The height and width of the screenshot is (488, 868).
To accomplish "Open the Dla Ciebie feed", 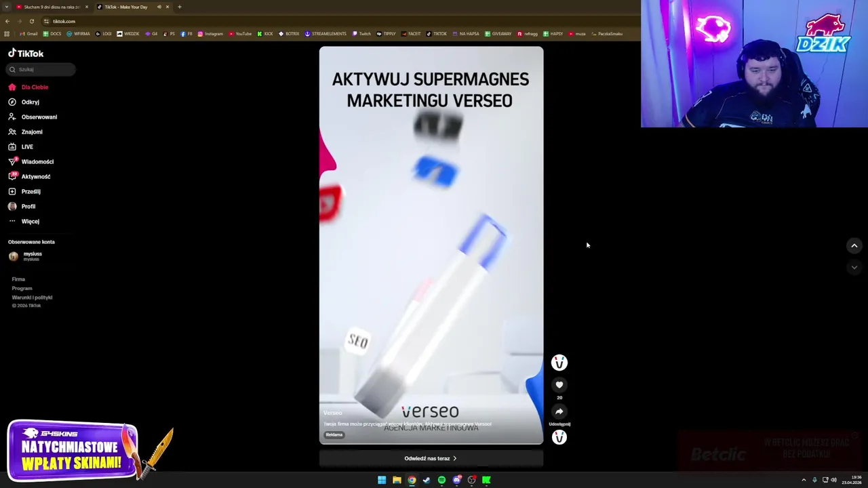I will click(x=28, y=87).
